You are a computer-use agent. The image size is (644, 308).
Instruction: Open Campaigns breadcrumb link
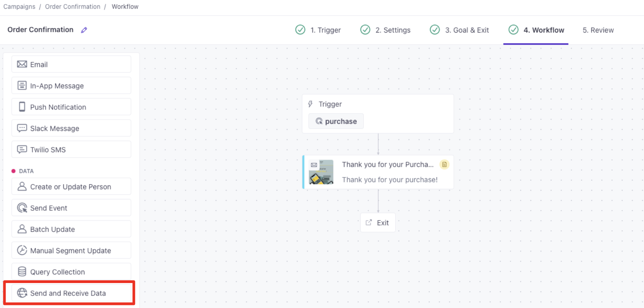tap(19, 6)
